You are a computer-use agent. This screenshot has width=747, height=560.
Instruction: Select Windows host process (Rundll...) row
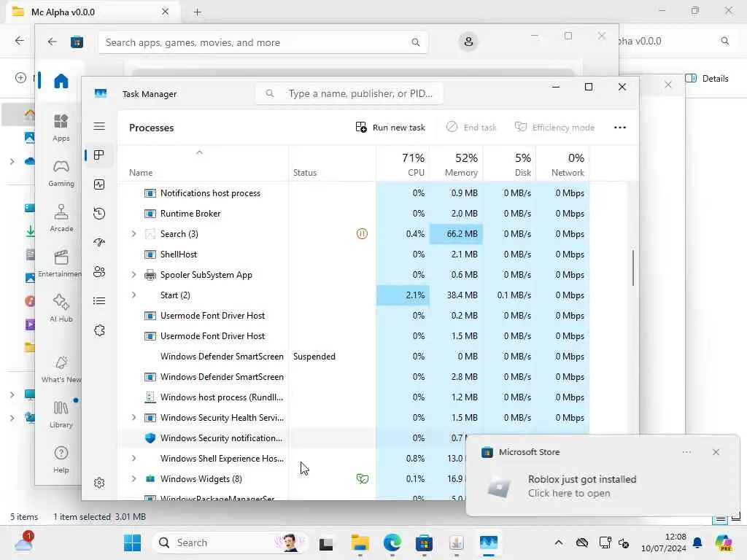click(353, 397)
